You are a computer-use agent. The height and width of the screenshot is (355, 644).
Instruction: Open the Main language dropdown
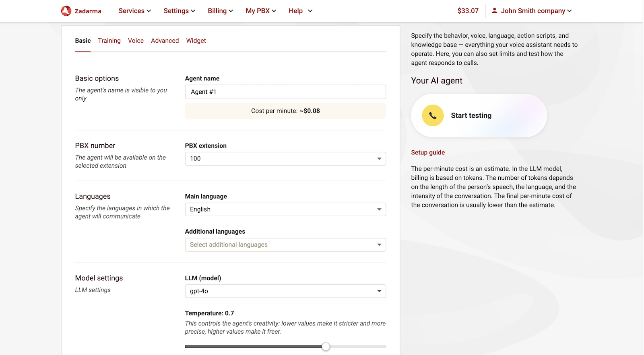[x=285, y=209]
